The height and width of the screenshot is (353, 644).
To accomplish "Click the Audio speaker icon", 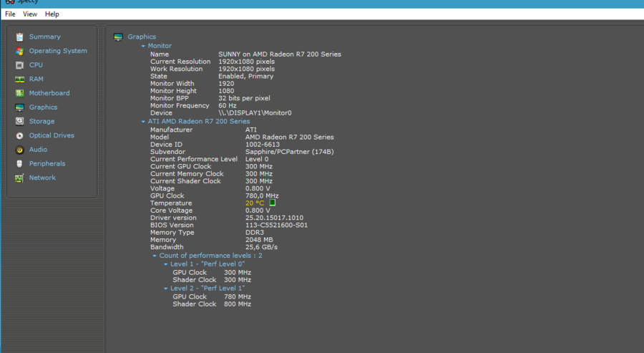I will coord(19,150).
